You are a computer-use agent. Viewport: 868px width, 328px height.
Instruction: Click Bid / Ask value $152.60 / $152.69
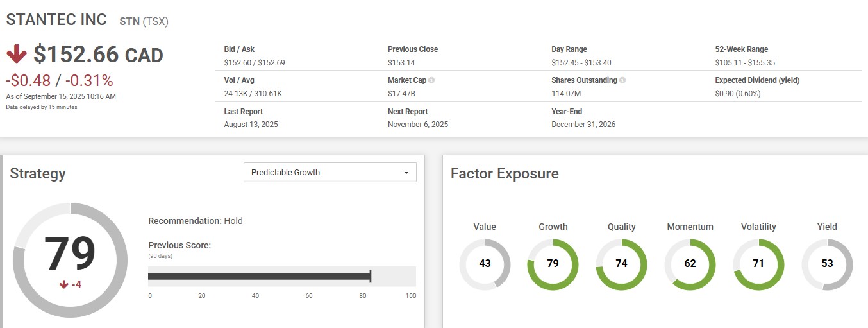pos(255,62)
